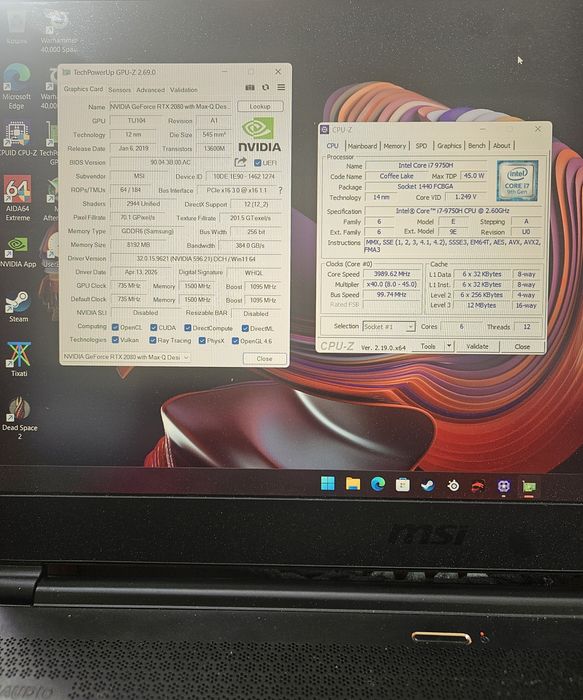Select the Graphics Card tab in GPU-Z

click(83, 89)
